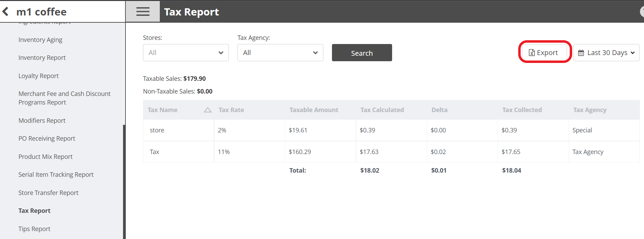Open Merchant Fee and Cash Discount Programs Report
644x239 pixels.
64,98
